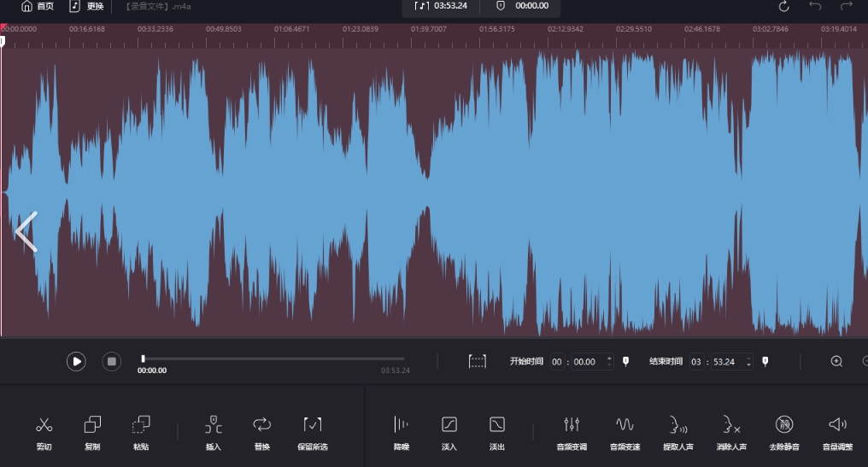Choose 保留所选 (keep selection) tool
This screenshot has height=467, width=868.
point(313,432)
